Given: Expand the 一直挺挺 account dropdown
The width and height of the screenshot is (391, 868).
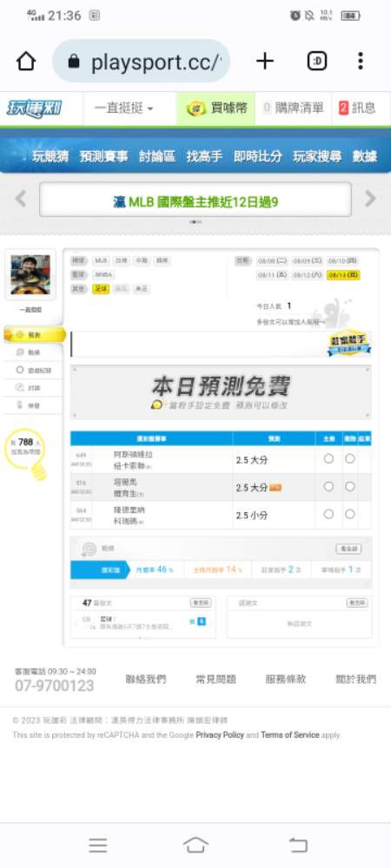Looking at the screenshot, I should coord(124,108).
